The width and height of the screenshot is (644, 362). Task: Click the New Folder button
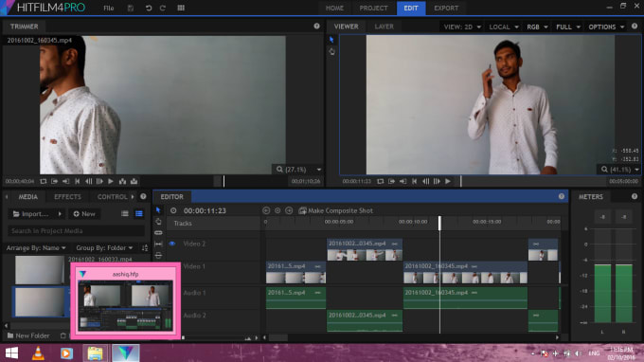27,335
